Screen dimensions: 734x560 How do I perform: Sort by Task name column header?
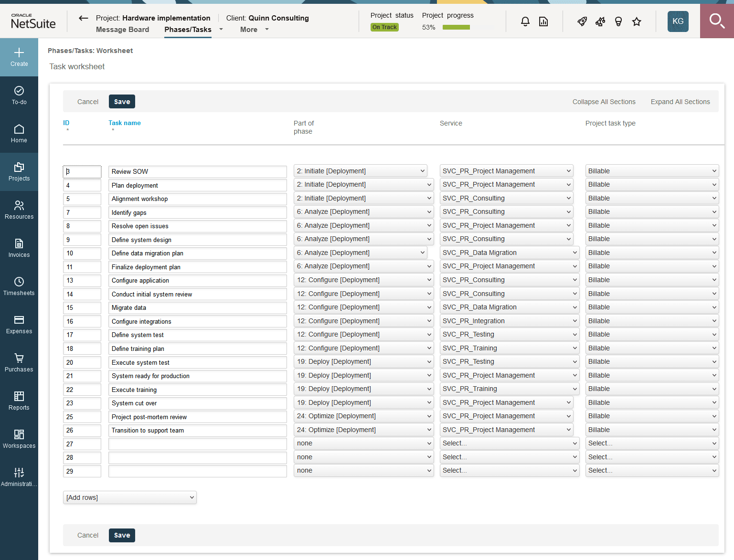tap(125, 123)
